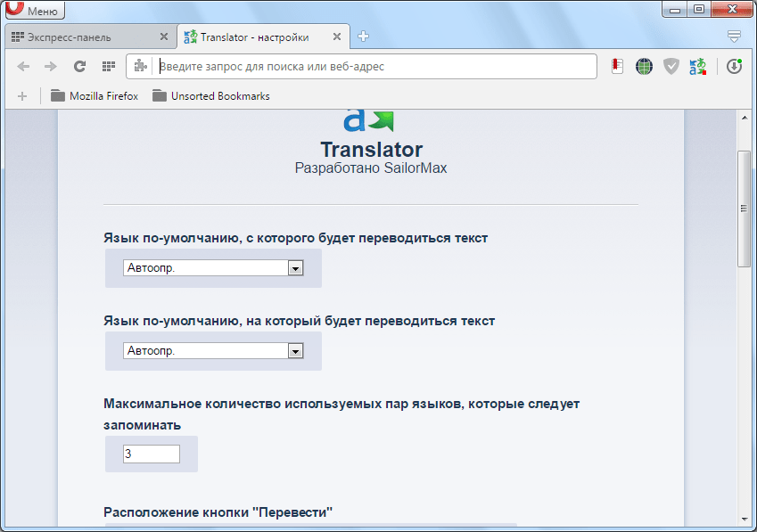Click the red bookmark extension icon
The height and width of the screenshot is (532, 757).
(617, 66)
